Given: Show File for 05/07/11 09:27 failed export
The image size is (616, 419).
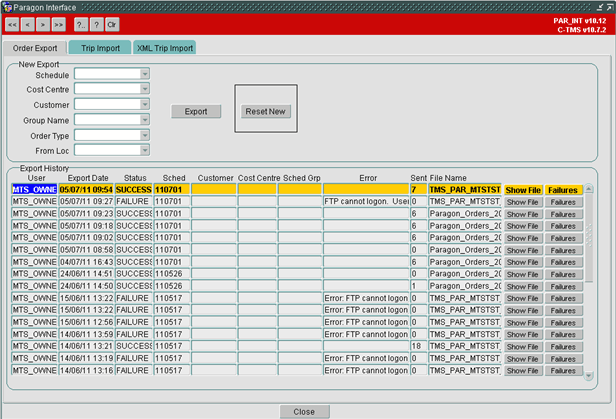Looking at the screenshot, I should point(523,202).
